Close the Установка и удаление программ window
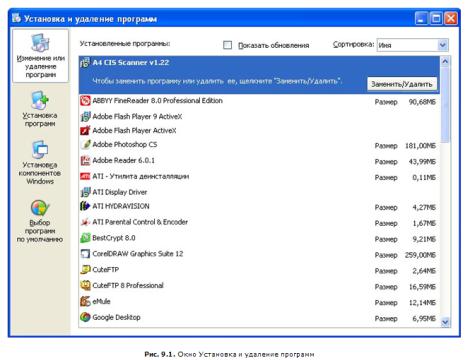Viewport: 469px width, 360px height. (451, 18)
